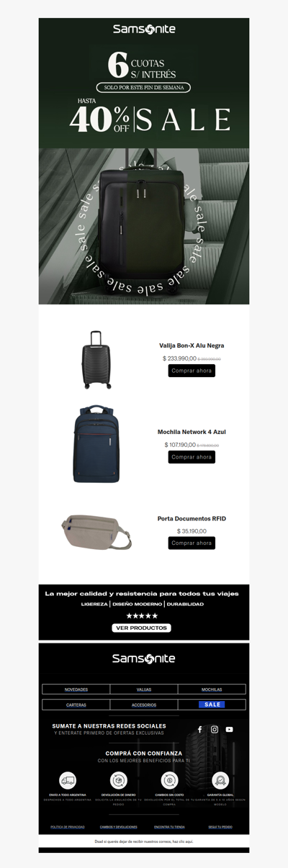Click the Garantía Global badge icon
Image resolution: width=288 pixels, height=868 pixels.
220,780
